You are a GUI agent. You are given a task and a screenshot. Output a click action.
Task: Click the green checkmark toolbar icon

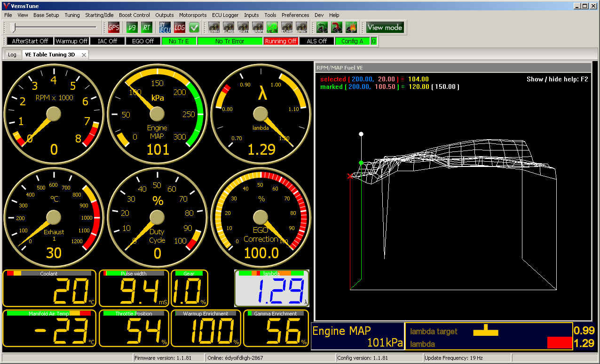[194, 27]
